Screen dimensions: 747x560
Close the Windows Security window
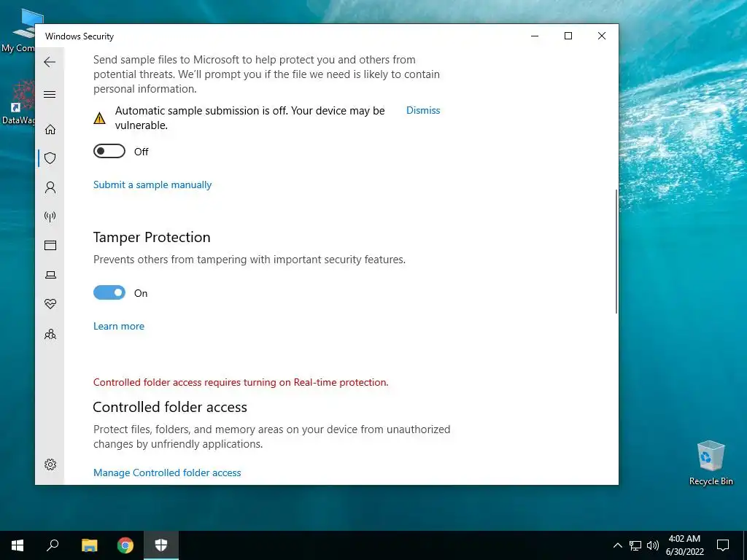602,36
